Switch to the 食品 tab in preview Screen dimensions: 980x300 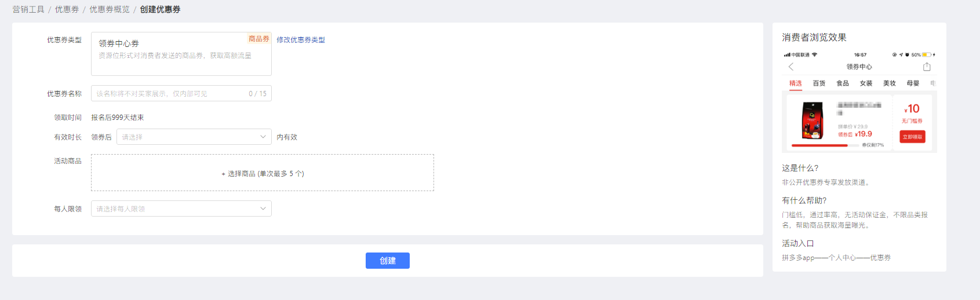click(843, 83)
